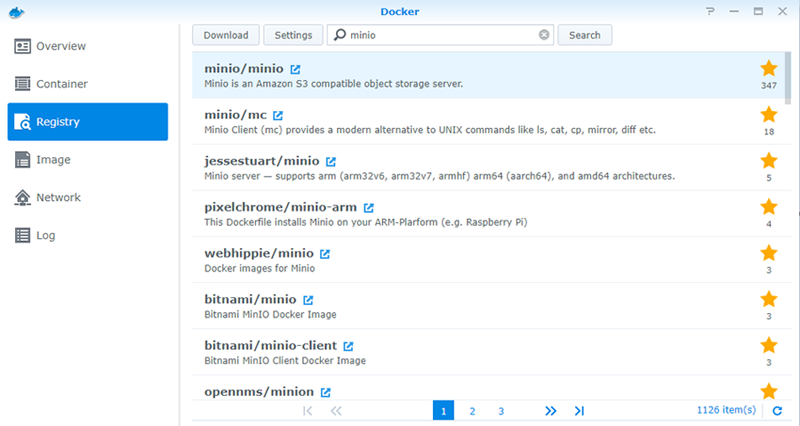Open external link icon beside minio/minio
The width and height of the screenshot is (800, 426).
point(295,69)
